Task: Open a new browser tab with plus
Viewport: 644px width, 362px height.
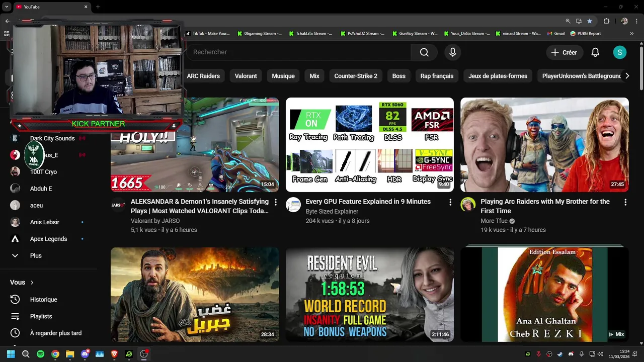Action: [x=98, y=7]
